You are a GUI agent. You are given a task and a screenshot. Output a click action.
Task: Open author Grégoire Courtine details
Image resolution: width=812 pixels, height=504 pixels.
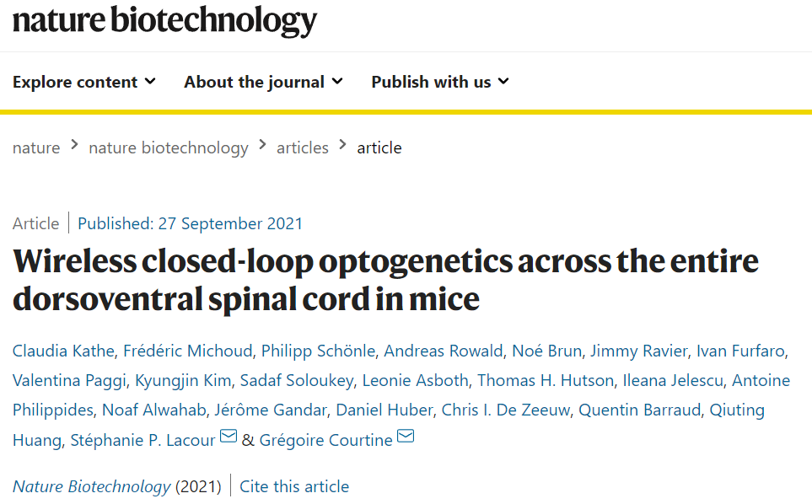[x=325, y=440]
